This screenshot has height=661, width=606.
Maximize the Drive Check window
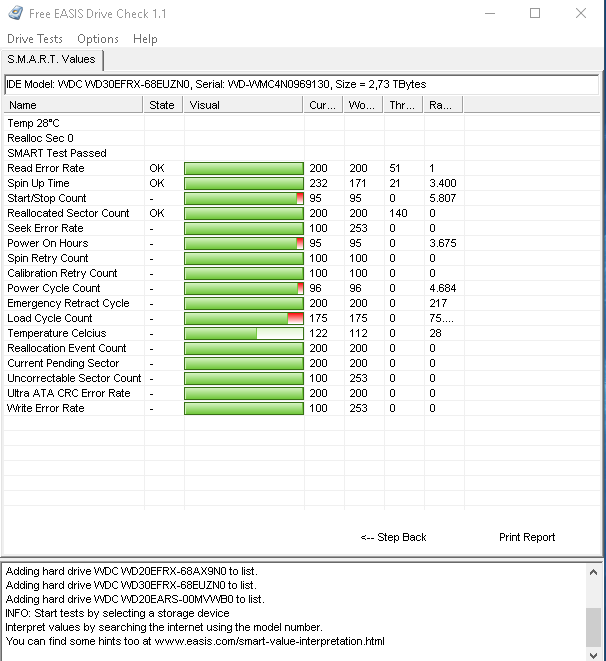click(535, 14)
